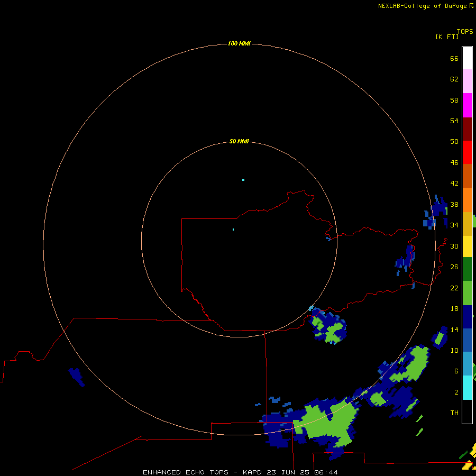Click the yellow 34 kft legend band
The width and height of the screenshot is (476, 476).
467,246
